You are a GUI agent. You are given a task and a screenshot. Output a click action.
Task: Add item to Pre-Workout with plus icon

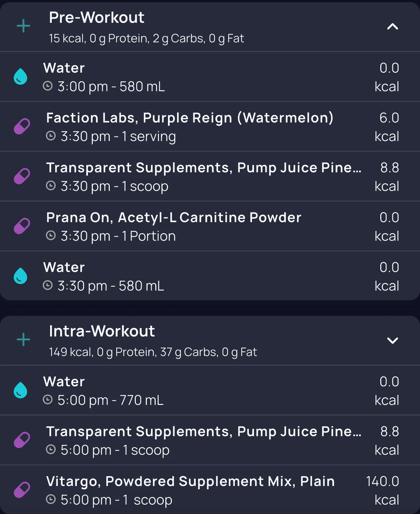(23, 26)
